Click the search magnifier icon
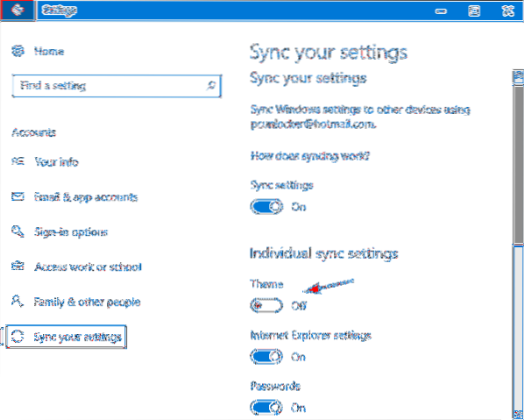 210,85
